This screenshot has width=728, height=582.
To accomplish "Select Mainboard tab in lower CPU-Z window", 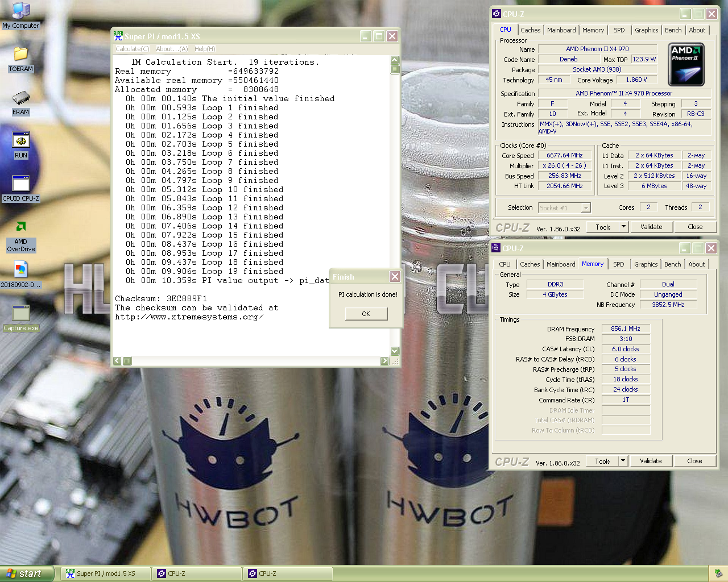I will click(561, 264).
